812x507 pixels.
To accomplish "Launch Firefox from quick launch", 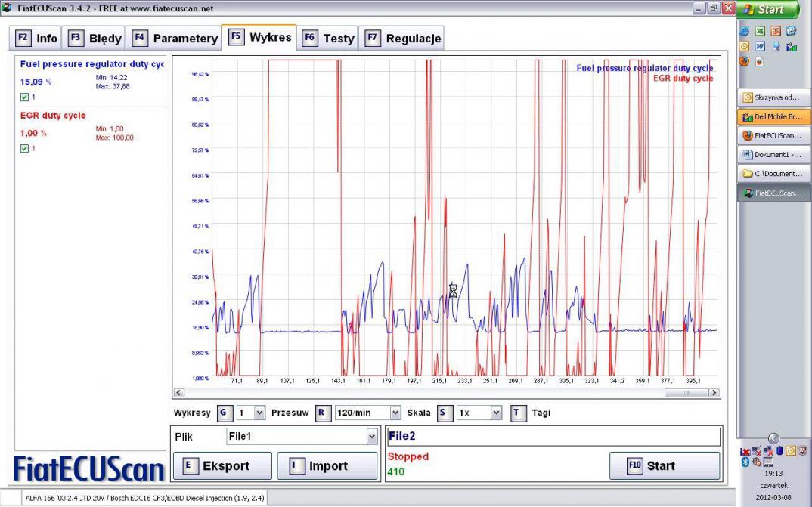I will 744,61.
